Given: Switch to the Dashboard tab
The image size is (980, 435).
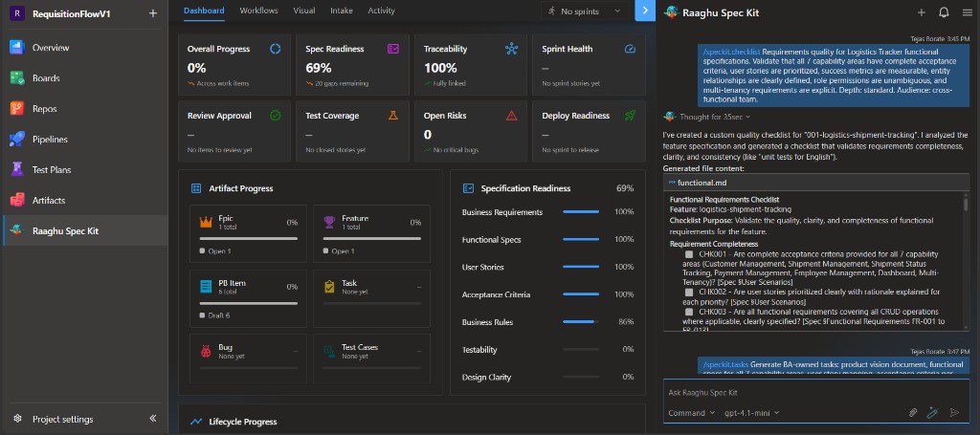Looking at the screenshot, I should pyautogui.click(x=204, y=11).
